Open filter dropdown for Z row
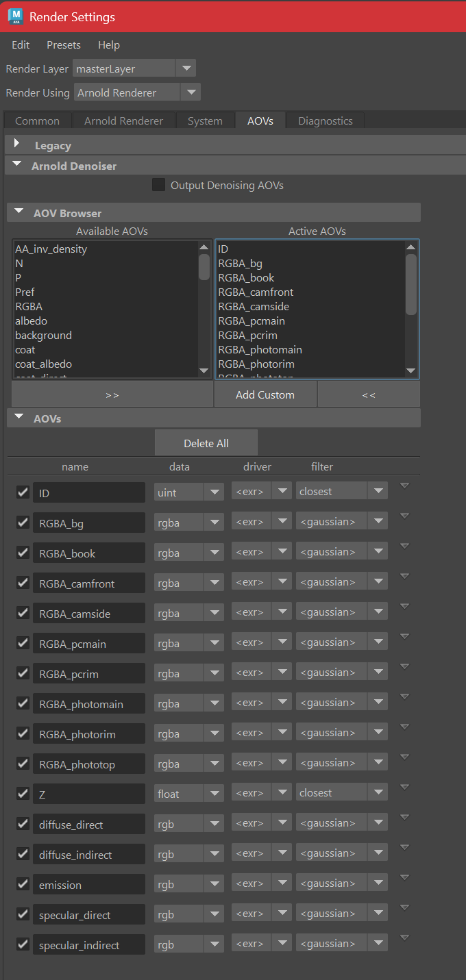466x980 pixels. tap(342, 793)
